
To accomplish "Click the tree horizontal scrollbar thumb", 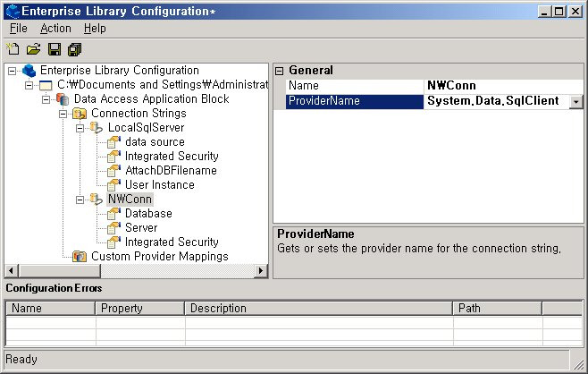I will [x=59, y=271].
